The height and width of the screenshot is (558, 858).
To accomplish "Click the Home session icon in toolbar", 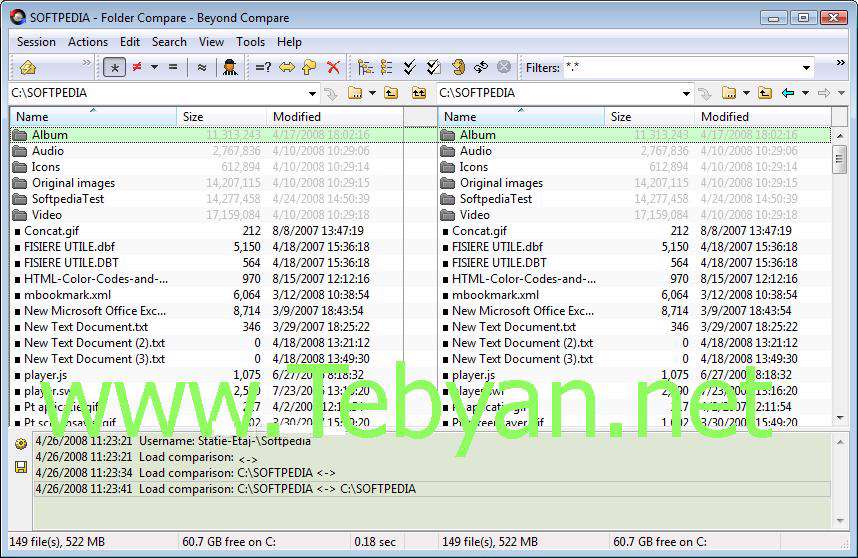I will pyautogui.click(x=28, y=67).
